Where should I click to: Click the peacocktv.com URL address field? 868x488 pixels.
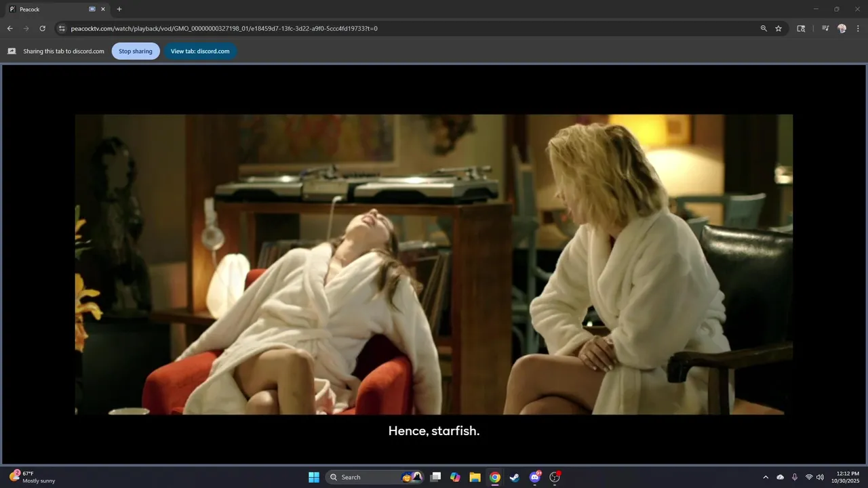(407, 28)
